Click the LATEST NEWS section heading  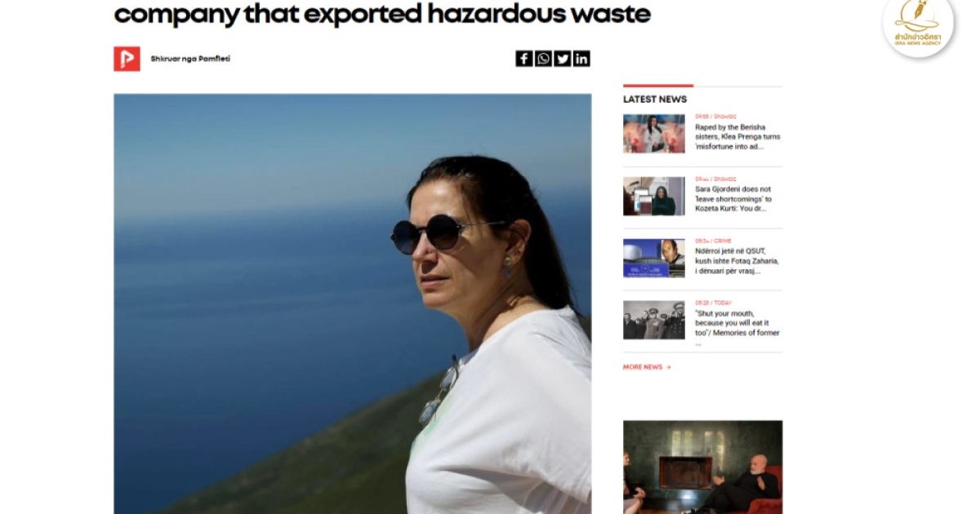click(655, 99)
